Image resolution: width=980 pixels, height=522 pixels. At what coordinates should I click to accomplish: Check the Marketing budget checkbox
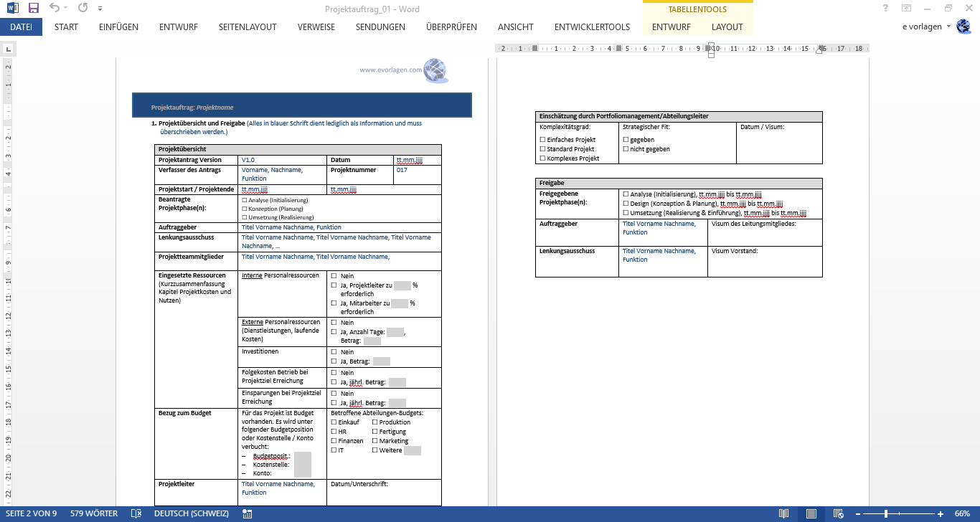374,441
